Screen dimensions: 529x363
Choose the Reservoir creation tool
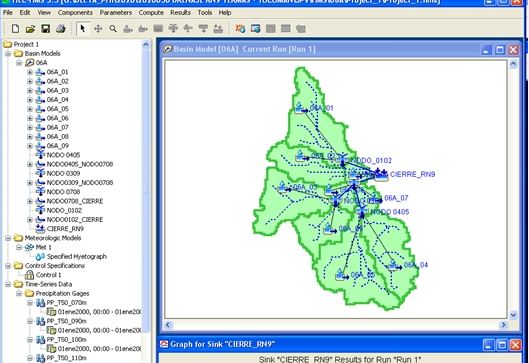click(158, 29)
